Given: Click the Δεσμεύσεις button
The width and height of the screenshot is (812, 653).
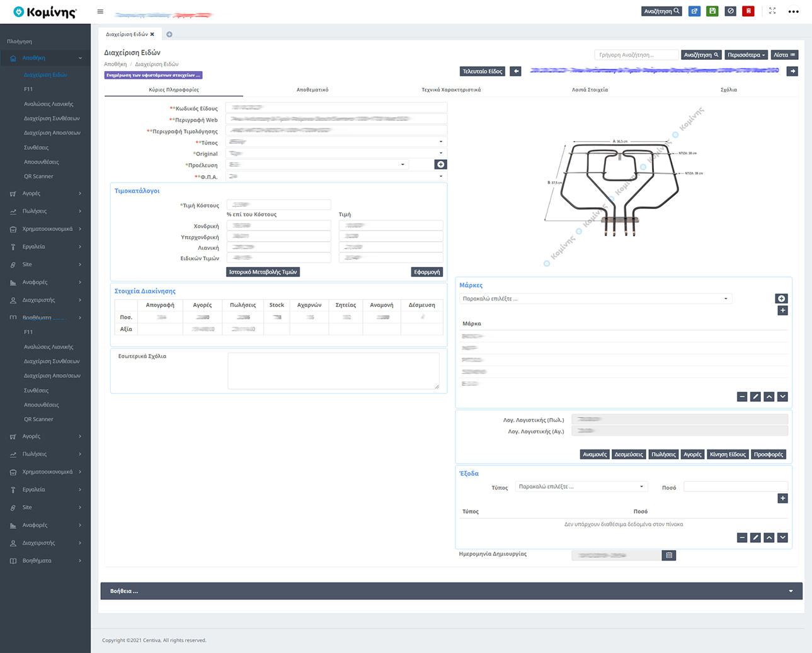Looking at the screenshot, I should point(629,454).
